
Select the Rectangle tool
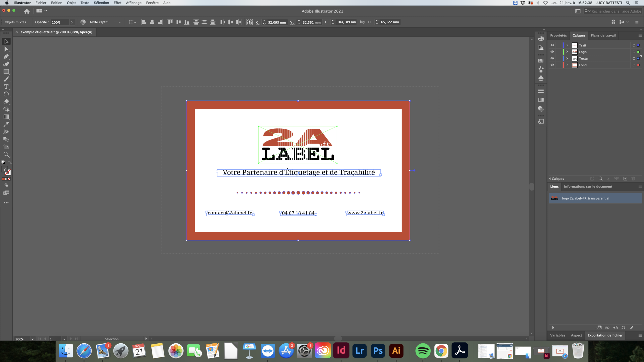pos(6,72)
